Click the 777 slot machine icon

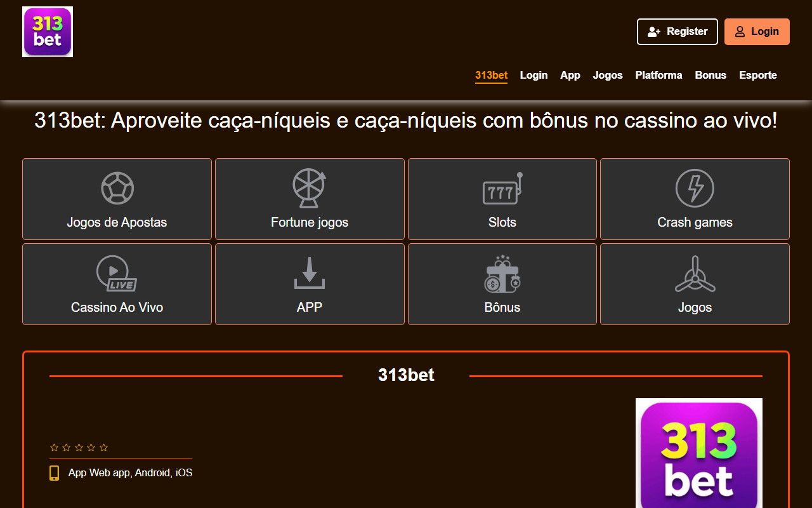coord(502,188)
